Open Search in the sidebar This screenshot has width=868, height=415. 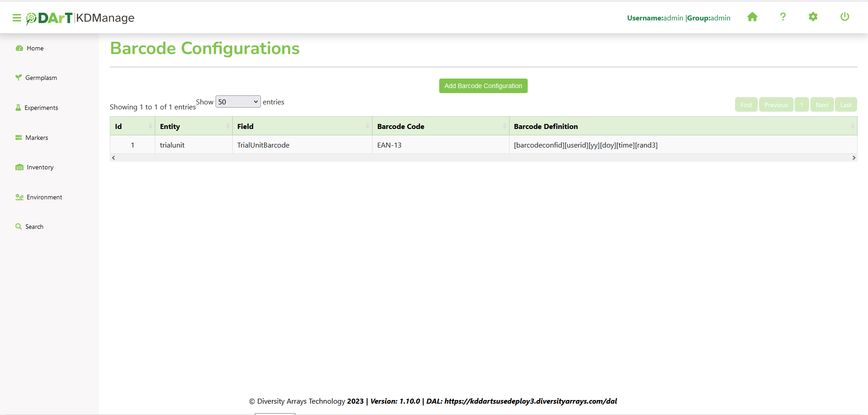34,227
